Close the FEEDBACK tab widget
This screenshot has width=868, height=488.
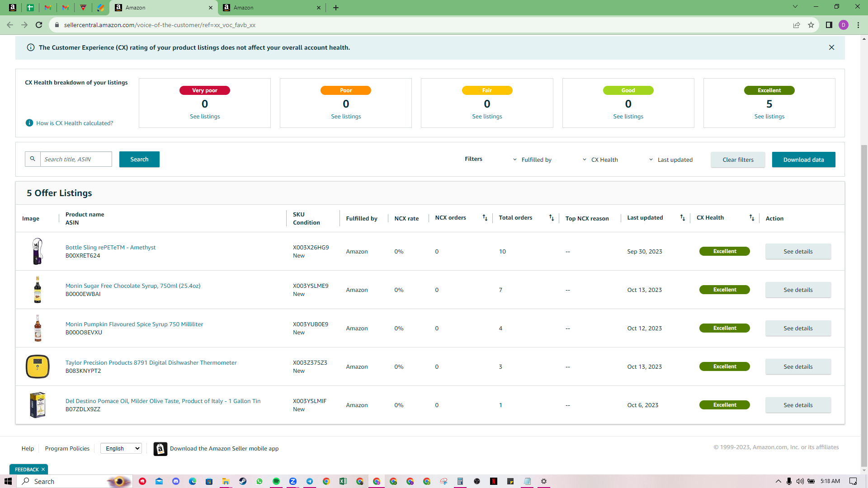pyautogui.click(x=43, y=469)
